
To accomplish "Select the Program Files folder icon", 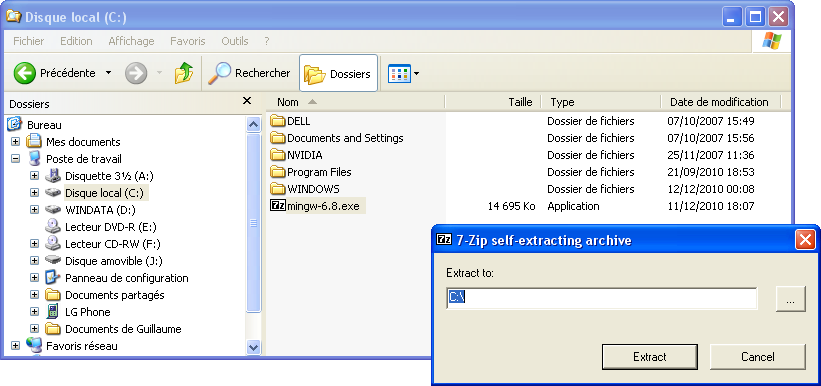I will pos(278,172).
